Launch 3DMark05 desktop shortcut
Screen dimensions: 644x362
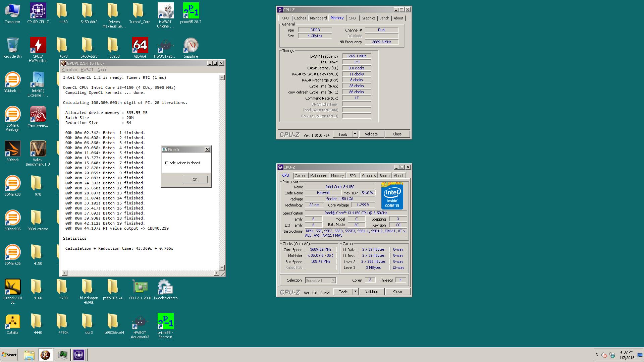tap(12, 220)
